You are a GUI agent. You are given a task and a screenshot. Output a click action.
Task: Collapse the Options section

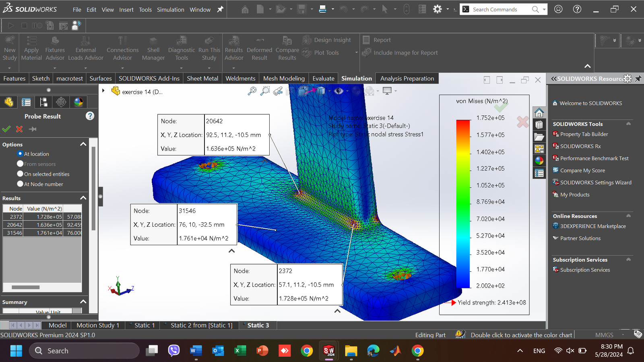tap(83, 144)
